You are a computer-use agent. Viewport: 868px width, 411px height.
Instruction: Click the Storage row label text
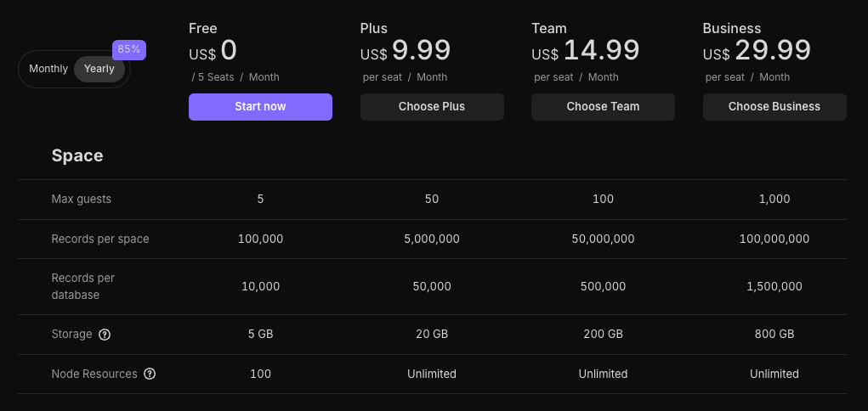click(71, 335)
